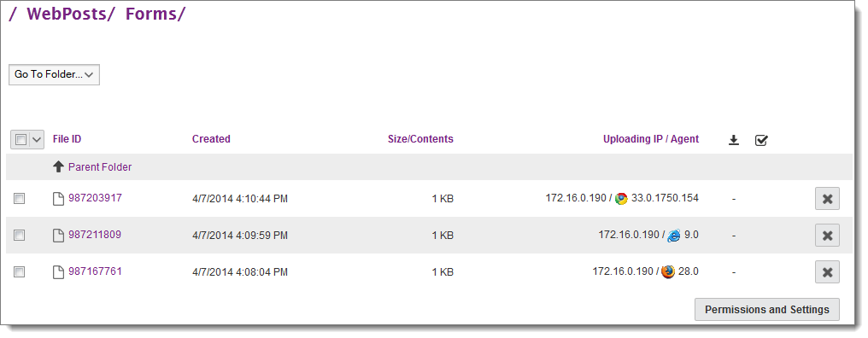This screenshot has height=338, width=868.
Task: Navigate to WebPosts in breadcrumb path
Action: tap(66, 14)
